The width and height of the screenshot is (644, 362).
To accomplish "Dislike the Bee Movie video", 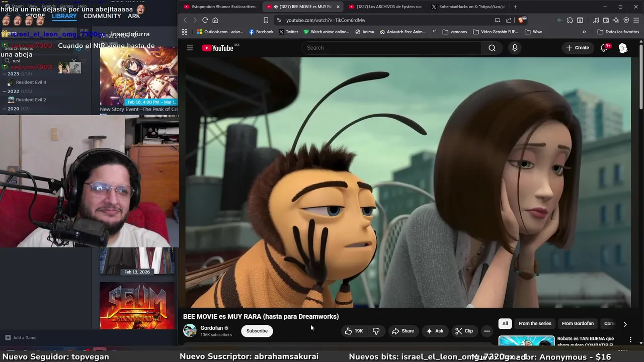I will [376, 331].
